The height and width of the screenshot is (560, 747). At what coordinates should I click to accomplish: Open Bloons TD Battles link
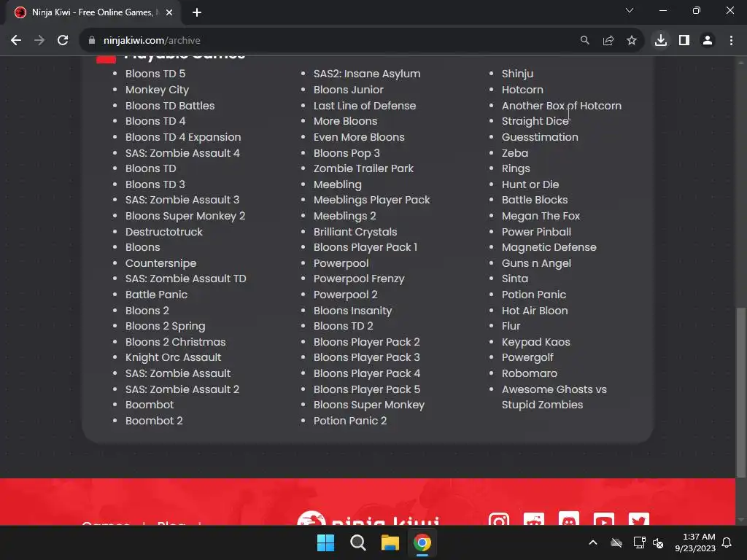tap(170, 106)
